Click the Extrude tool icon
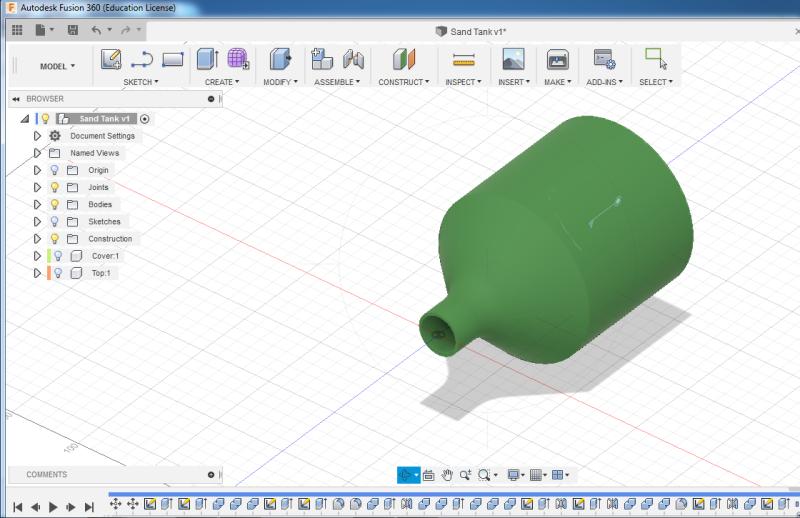The image size is (800, 518). click(x=208, y=59)
